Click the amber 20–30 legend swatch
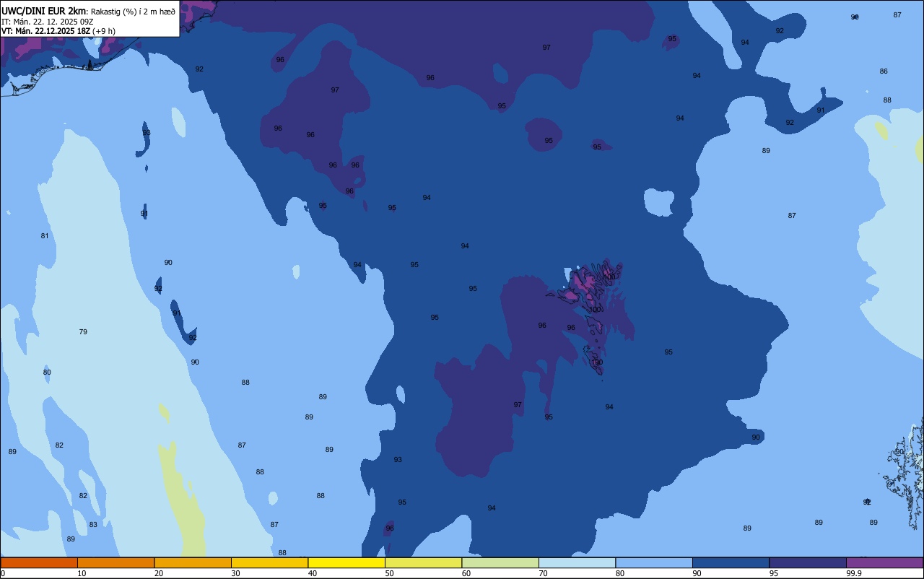 click(x=193, y=562)
